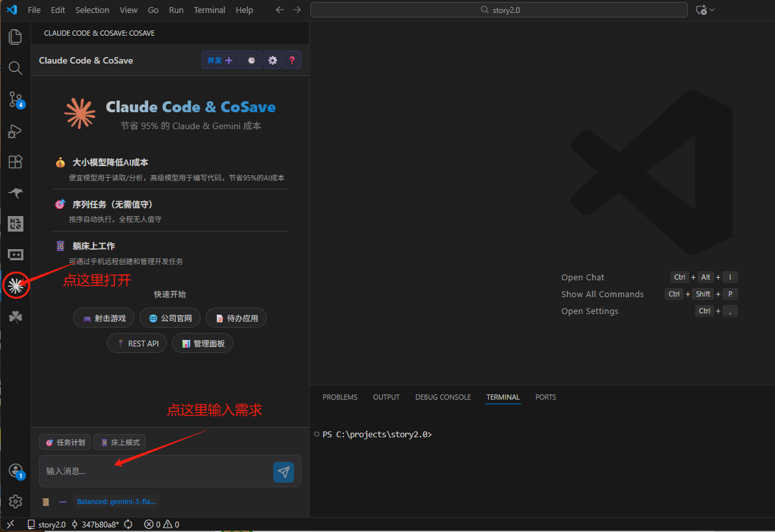The width and height of the screenshot is (775, 532).
Task: Open the Run and Debug view
Action: (16, 131)
